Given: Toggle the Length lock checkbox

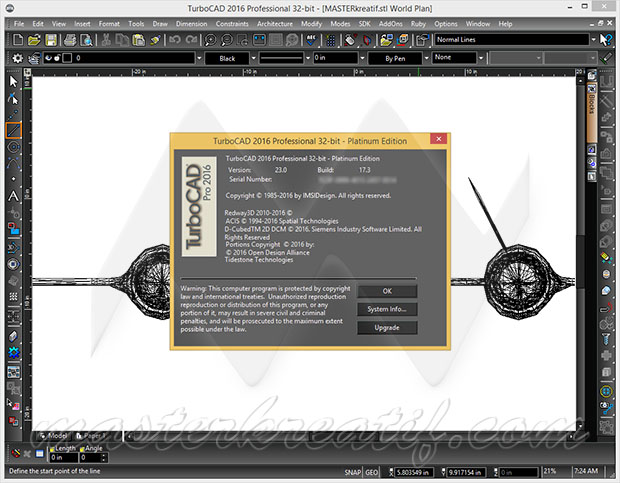Looking at the screenshot, I should (52, 449).
